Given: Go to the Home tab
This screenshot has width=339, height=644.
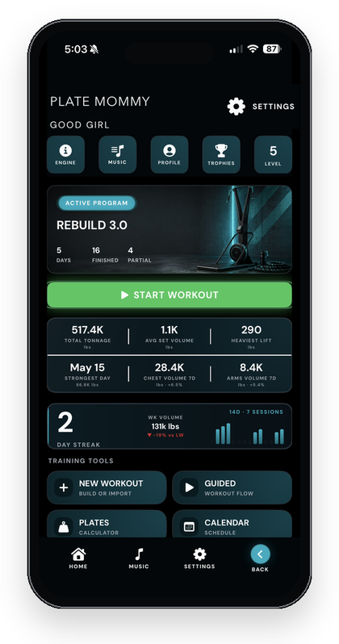Looking at the screenshot, I should click(78, 558).
